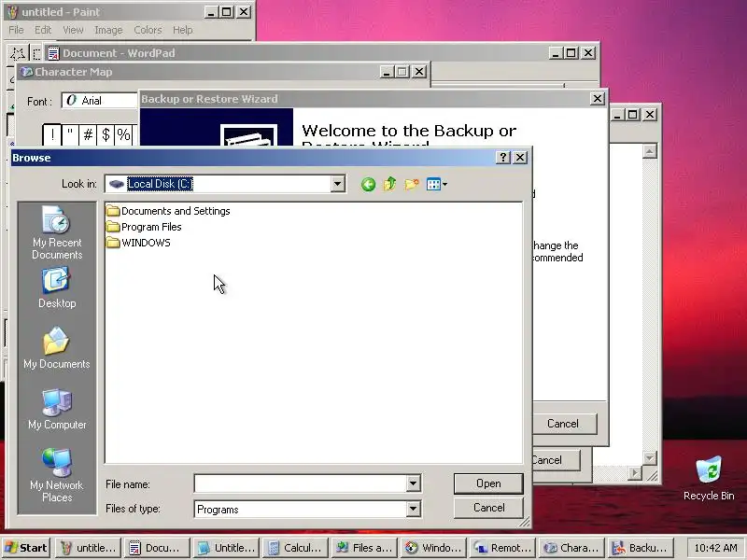Switch to untitled Paint taskbar button

88,548
